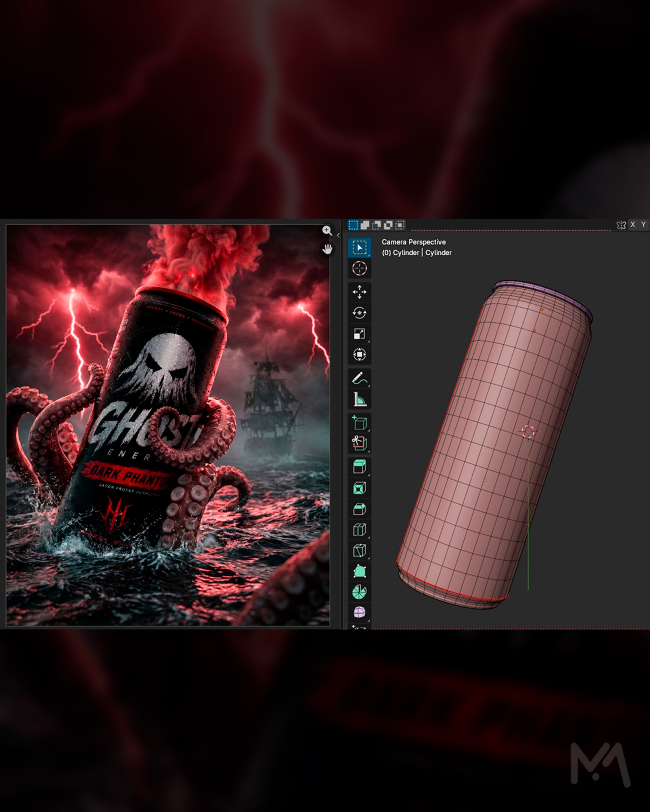Click the zoom magnifier in image viewer

pyautogui.click(x=327, y=230)
